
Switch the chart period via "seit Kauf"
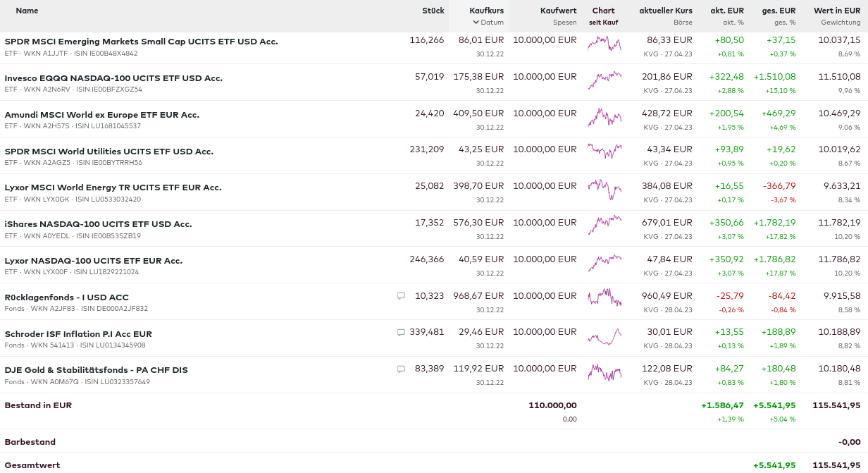pyautogui.click(x=604, y=23)
